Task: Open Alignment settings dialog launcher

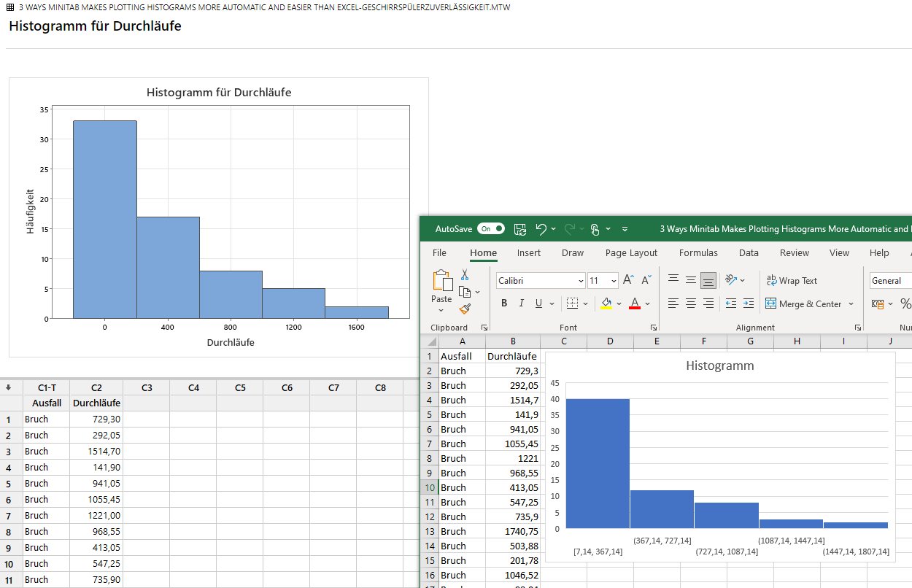Action: pyautogui.click(x=858, y=328)
